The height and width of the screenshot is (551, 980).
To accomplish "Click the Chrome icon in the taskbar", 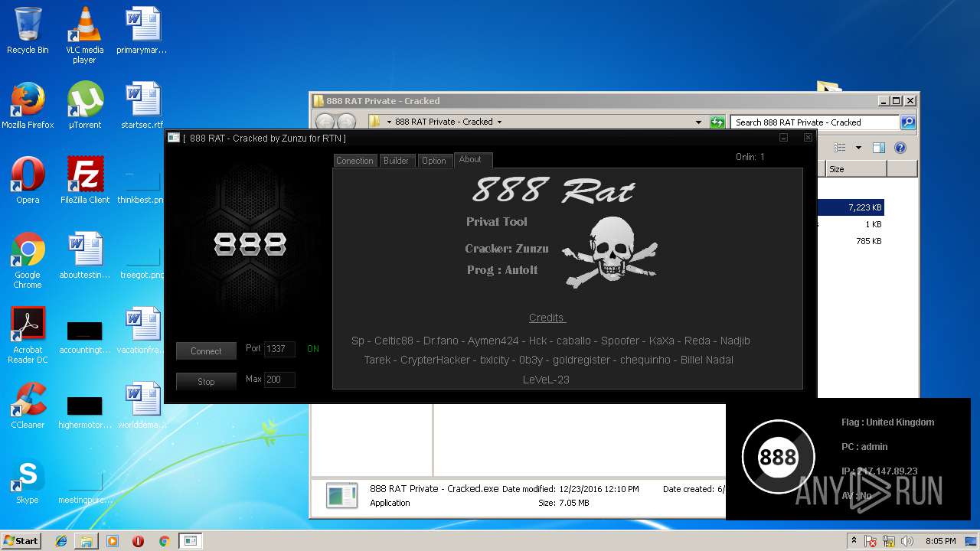I will 164,541.
